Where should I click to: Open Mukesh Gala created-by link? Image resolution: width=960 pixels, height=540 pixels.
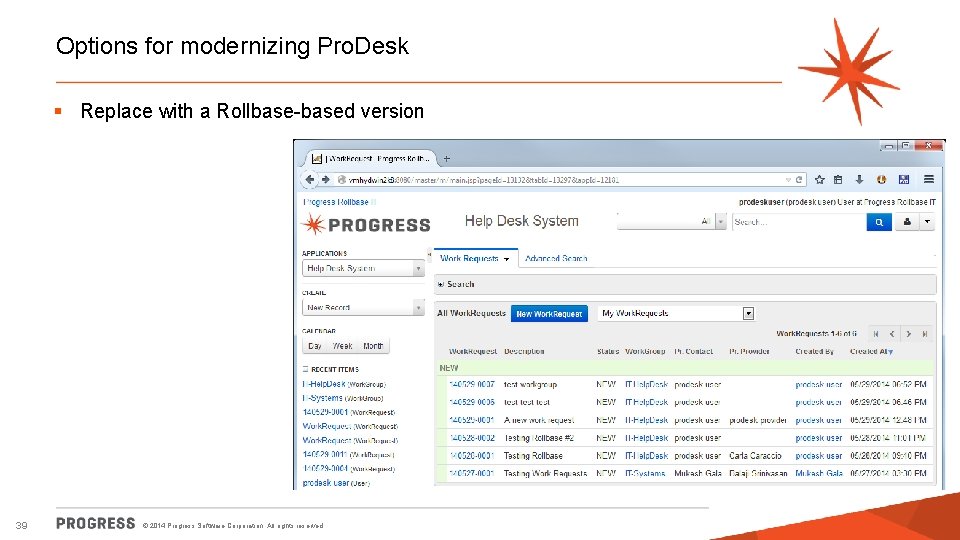[x=819, y=473]
